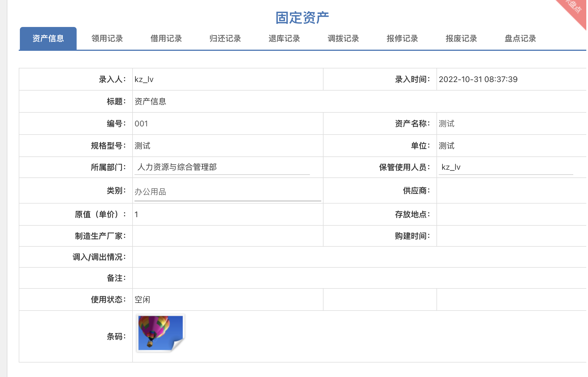The width and height of the screenshot is (588, 377).
Task: Select the 报废记录 tab
Action: click(461, 38)
